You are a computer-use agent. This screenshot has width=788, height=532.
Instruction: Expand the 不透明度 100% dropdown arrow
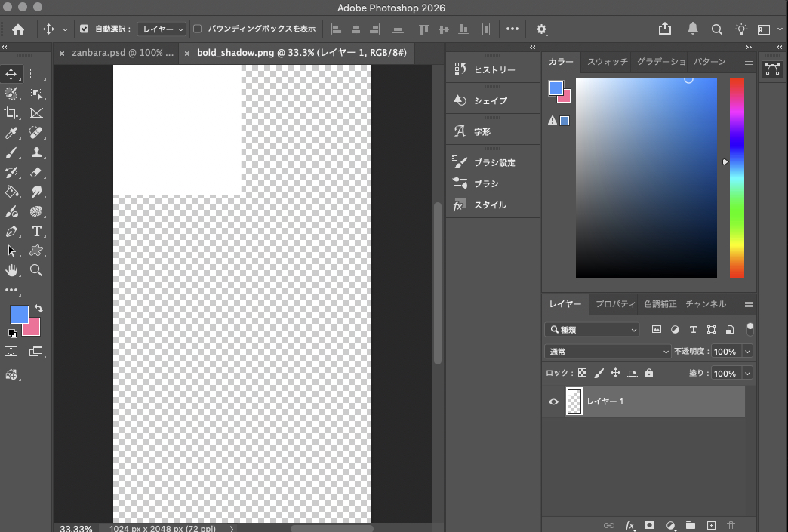click(x=747, y=352)
